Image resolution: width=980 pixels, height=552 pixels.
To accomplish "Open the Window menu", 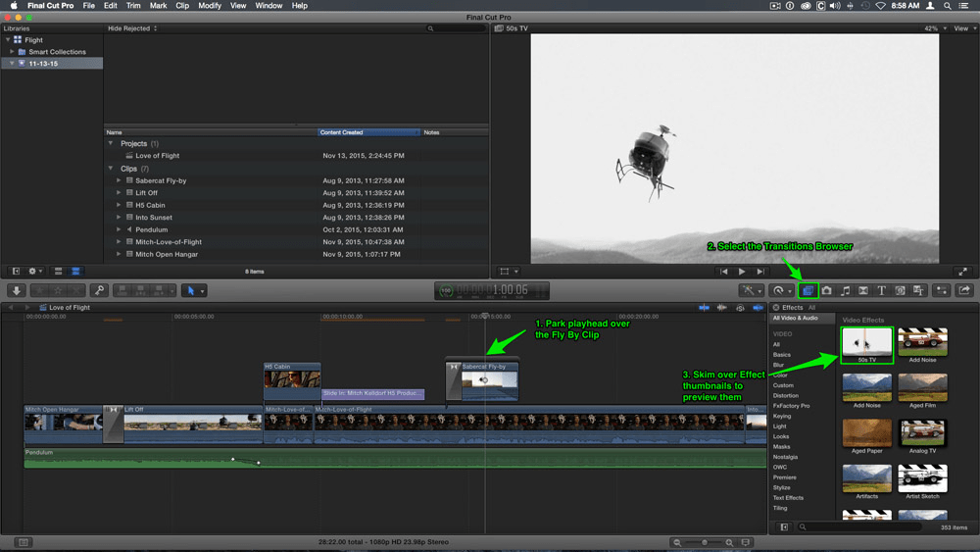I will (x=269, y=6).
